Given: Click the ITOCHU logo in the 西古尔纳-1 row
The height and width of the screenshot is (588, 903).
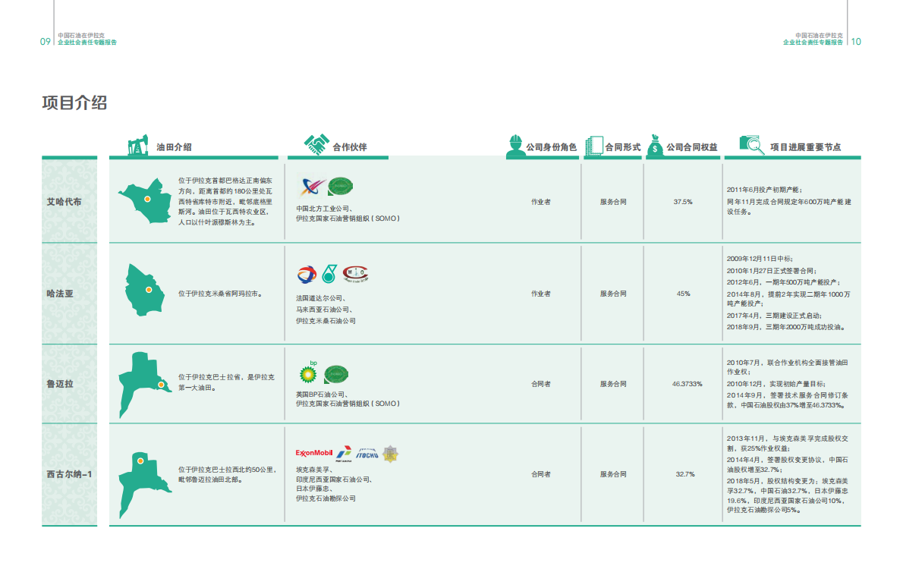Looking at the screenshot, I should click(367, 454).
